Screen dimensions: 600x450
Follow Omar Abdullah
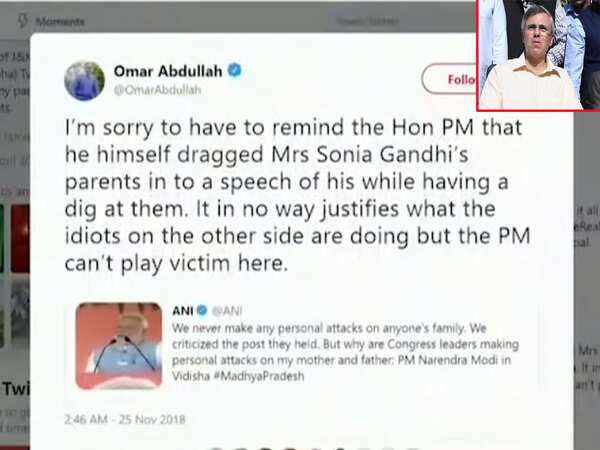pyautogui.click(x=450, y=79)
